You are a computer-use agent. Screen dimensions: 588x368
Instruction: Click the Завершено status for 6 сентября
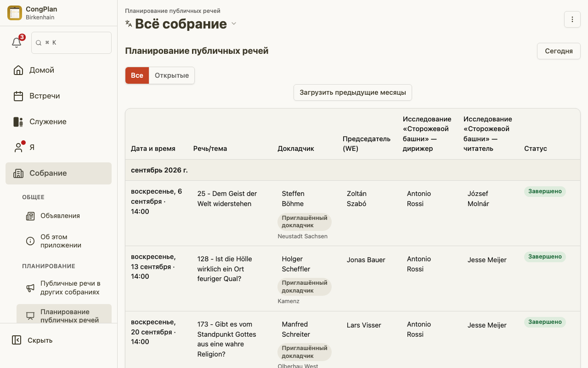tap(545, 191)
